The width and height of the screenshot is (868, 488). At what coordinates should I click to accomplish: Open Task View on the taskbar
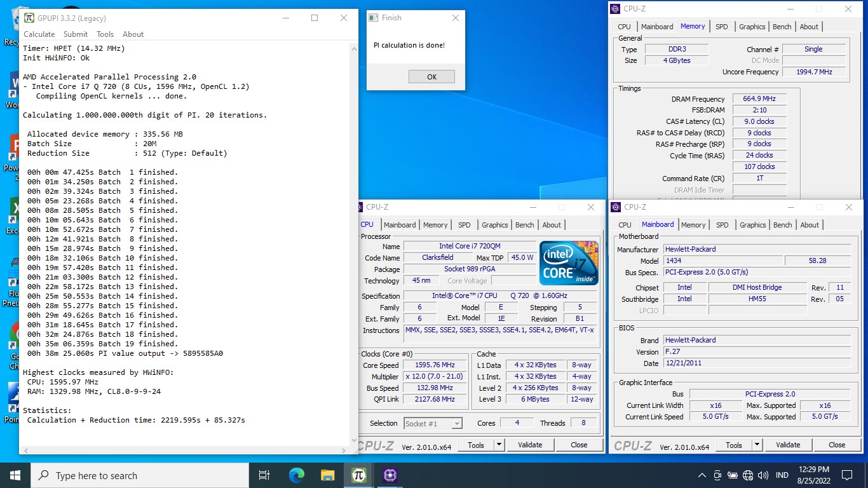point(264,475)
